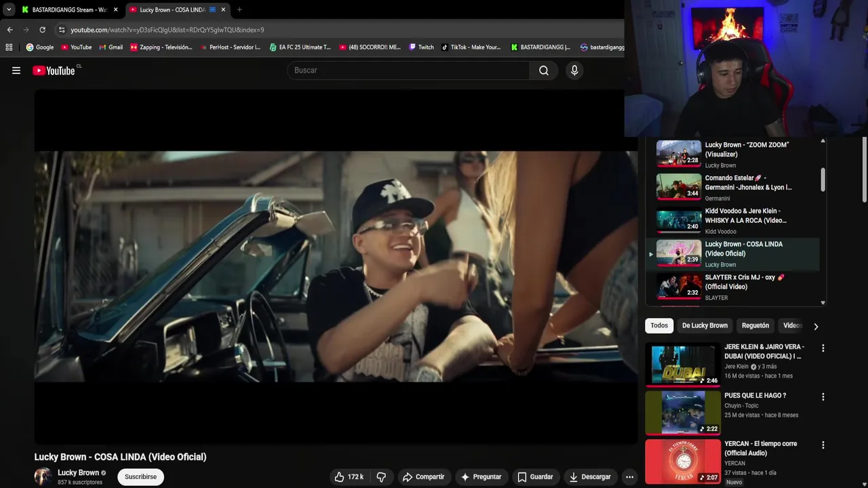Open site information icon in address bar
Screen dimensions: 868x488
(x=62, y=30)
